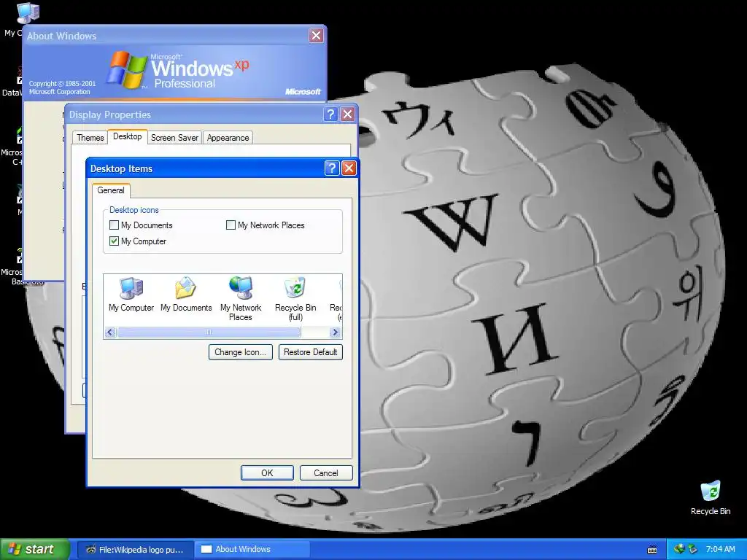Close the Desktop Items dialog
Image resolution: width=747 pixels, height=560 pixels.
click(349, 168)
